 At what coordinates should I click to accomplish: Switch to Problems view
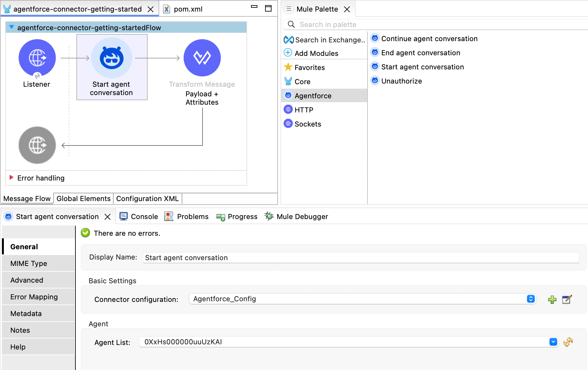[186, 216]
